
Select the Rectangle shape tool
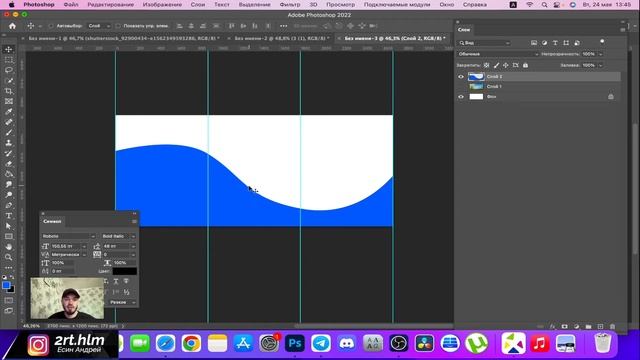click(x=9, y=236)
